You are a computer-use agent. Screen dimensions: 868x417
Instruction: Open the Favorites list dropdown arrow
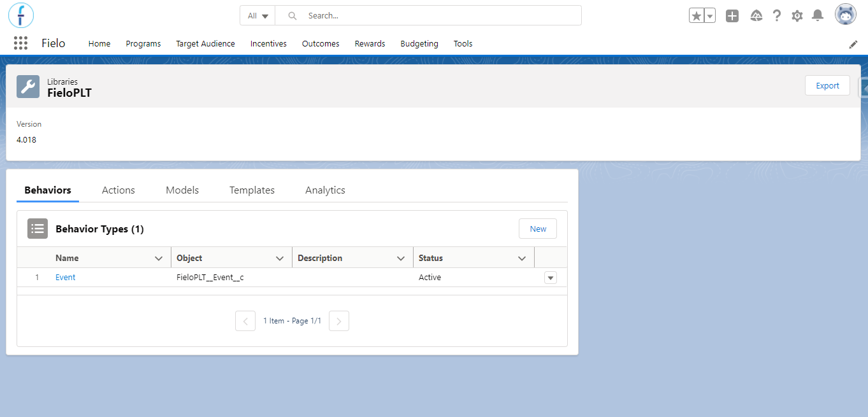coord(709,16)
